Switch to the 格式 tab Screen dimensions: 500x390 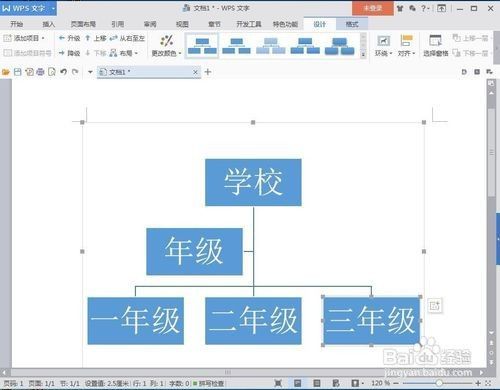tap(352, 24)
